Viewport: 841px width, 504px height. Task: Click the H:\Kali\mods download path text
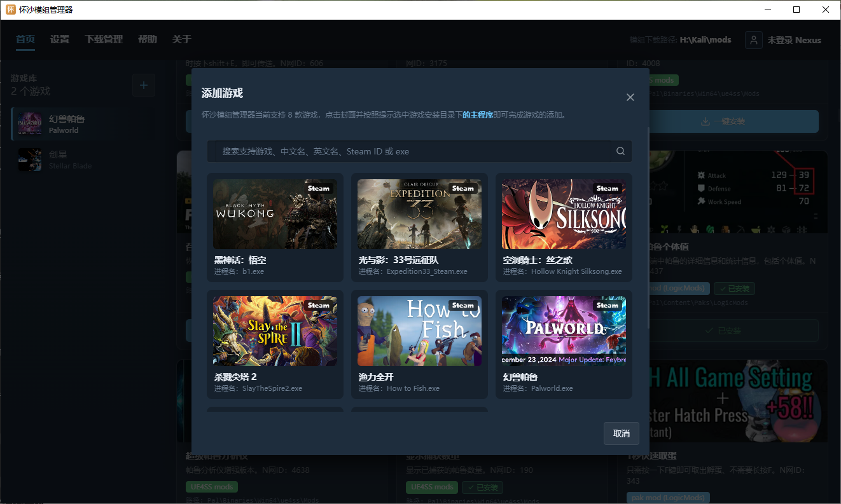(705, 39)
